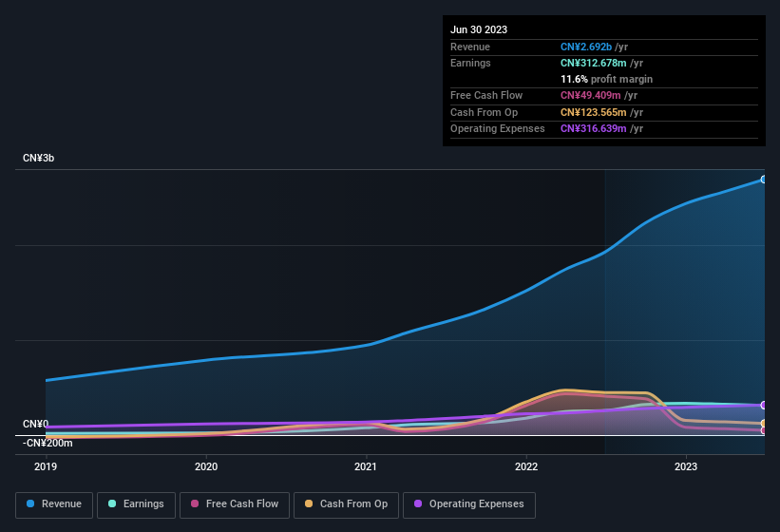The height and width of the screenshot is (532, 780).
Task: Click the 2019 x-axis label
Action: click(x=46, y=466)
